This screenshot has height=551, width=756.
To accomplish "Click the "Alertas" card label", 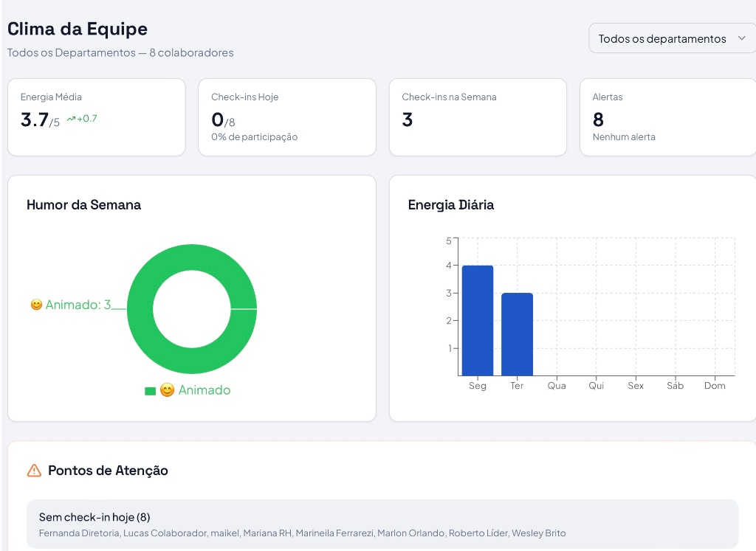I will coord(608,97).
